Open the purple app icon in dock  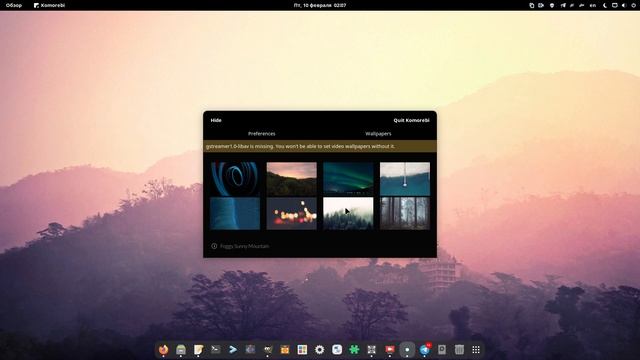click(x=250, y=349)
